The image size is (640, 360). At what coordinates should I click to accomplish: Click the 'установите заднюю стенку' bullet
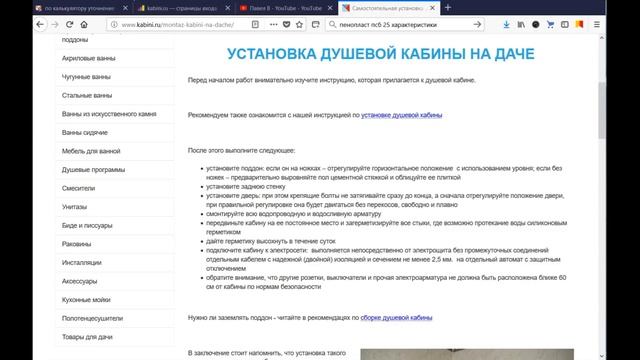[246, 187]
